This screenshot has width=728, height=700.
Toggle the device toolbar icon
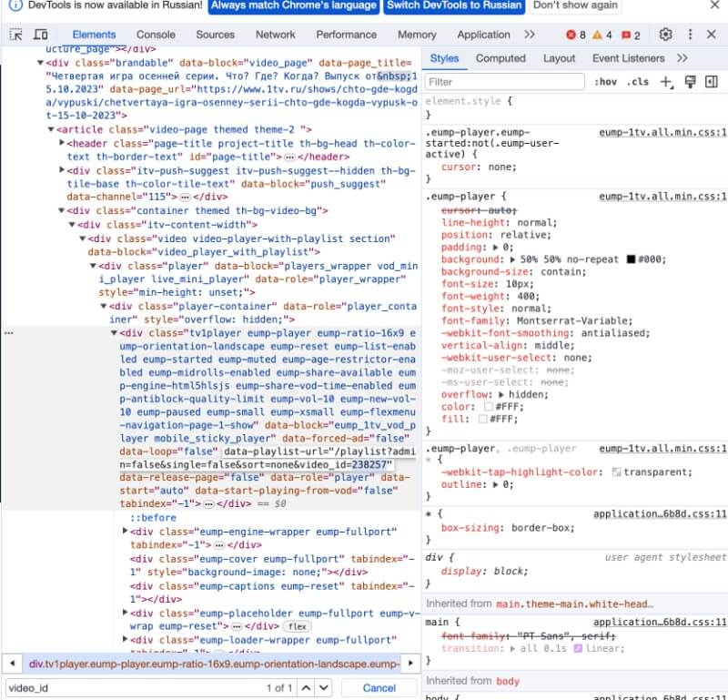click(40, 35)
